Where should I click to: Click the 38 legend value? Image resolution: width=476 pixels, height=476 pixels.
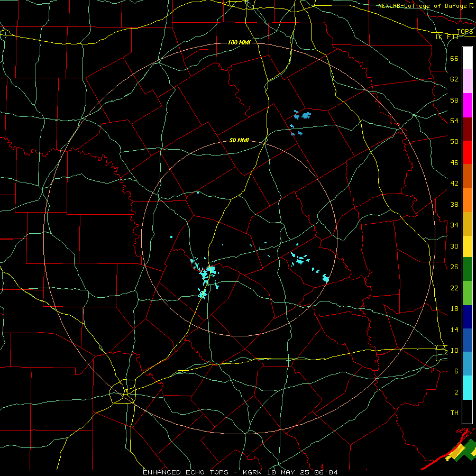[454, 204]
